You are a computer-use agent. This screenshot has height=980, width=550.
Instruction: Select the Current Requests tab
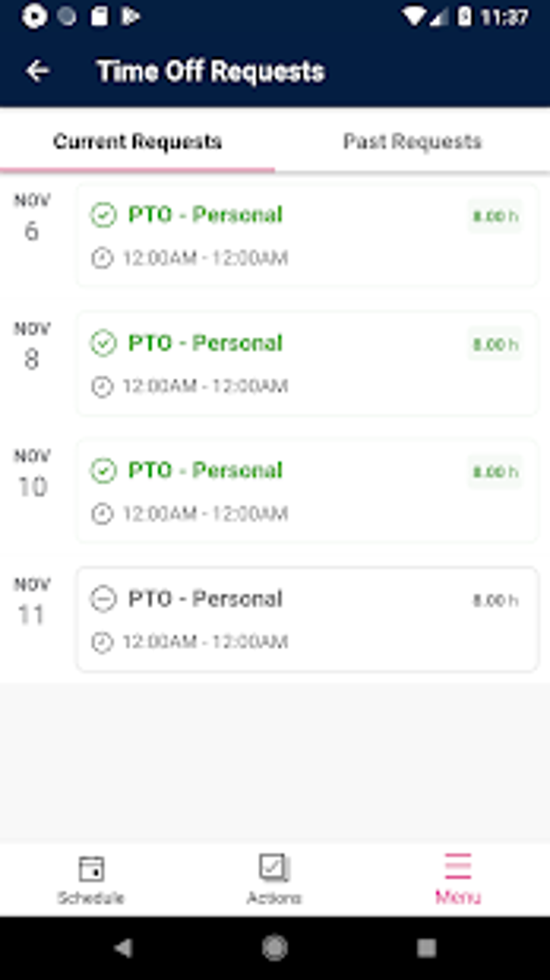pos(137,141)
